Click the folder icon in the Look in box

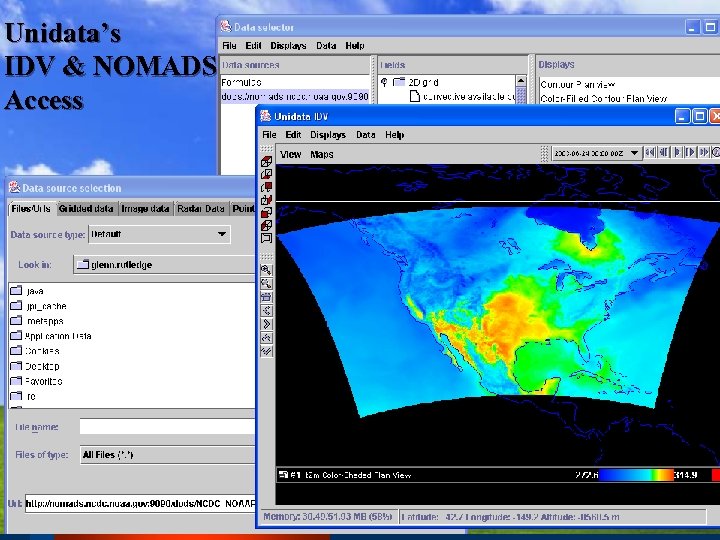point(83,264)
